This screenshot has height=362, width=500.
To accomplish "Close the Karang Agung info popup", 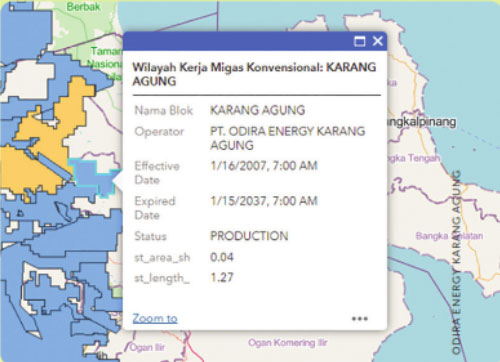I will click(378, 41).
